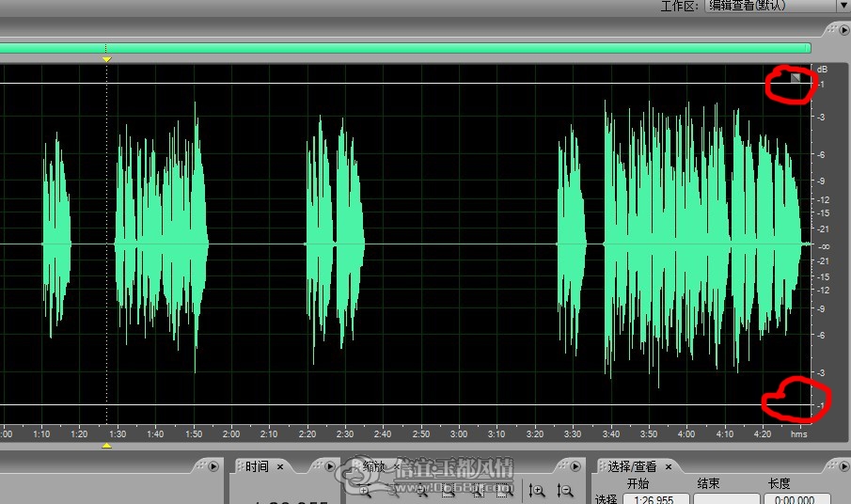Click the 3:40 mark on the time ruler
Image resolution: width=851 pixels, height=504 pixels.
coord(610,434)
